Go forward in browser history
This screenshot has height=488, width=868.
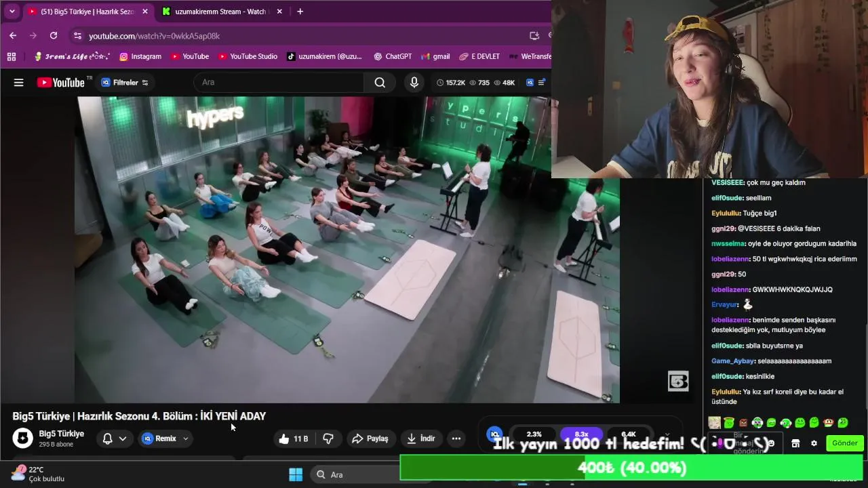pyautogui.click(x=33, y=35)
